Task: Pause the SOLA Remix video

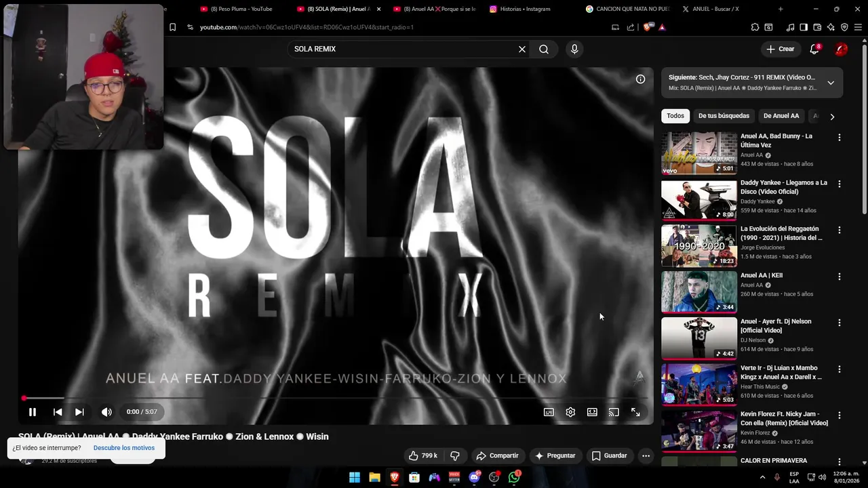Action: point(32,411)
